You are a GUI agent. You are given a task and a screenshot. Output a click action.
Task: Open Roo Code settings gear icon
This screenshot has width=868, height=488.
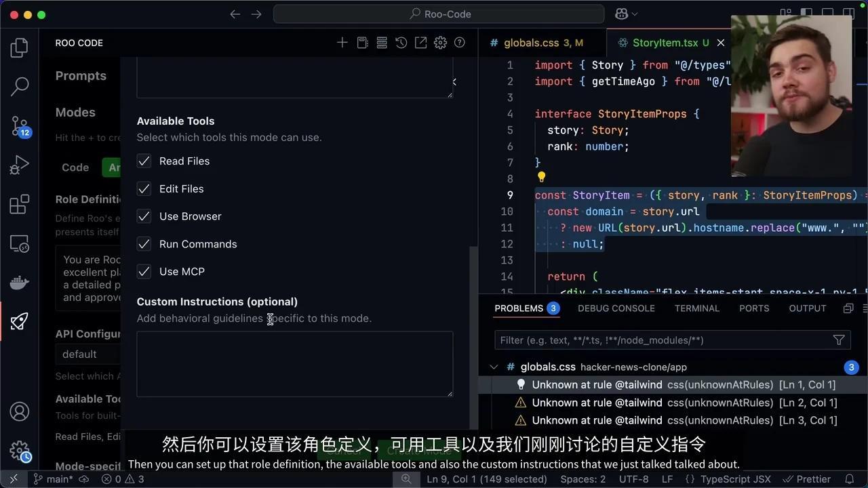(x=440, y=42)
